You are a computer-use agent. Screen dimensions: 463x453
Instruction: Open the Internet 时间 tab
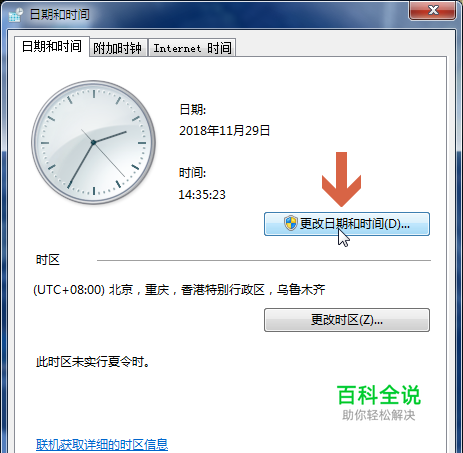click(192, 48)
